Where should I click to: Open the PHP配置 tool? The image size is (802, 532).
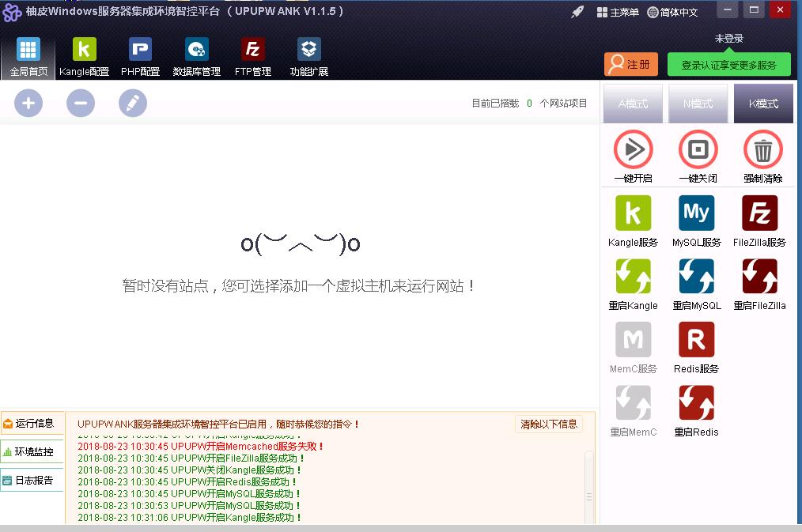click(x=139, y=55)
